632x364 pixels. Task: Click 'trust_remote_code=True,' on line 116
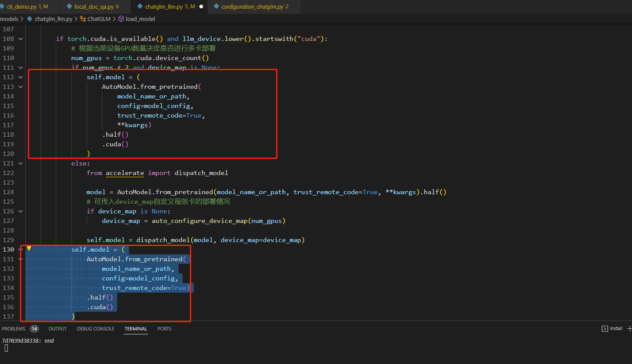tap(161, 115)
